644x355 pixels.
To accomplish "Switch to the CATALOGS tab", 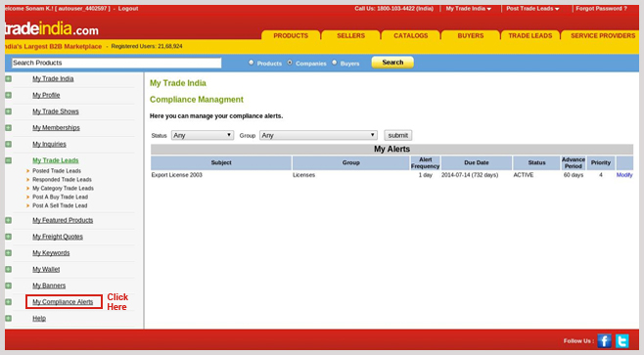I will [411, 36].
